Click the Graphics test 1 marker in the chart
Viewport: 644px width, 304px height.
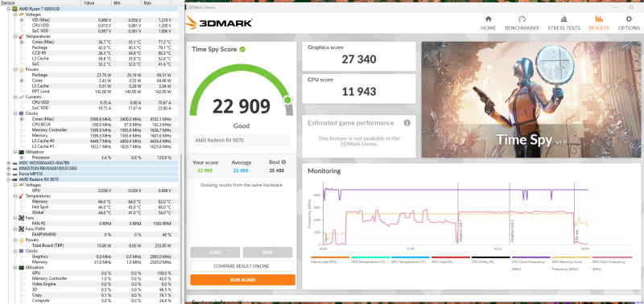(x=460, y=230)
